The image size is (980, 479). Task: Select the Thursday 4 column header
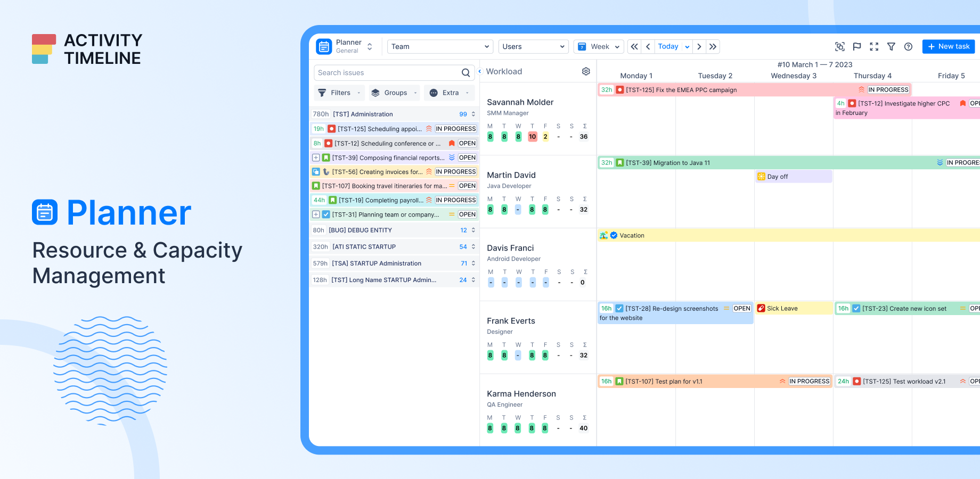pyautogui.click(x=872, y=76)
